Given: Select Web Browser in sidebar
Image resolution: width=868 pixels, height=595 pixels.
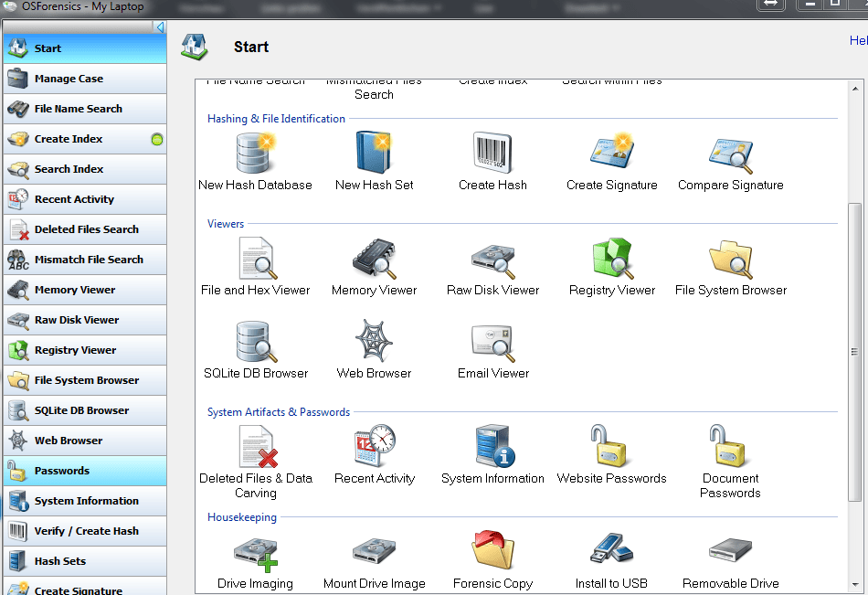Looking at the screenshot, I should coord(85,441).
